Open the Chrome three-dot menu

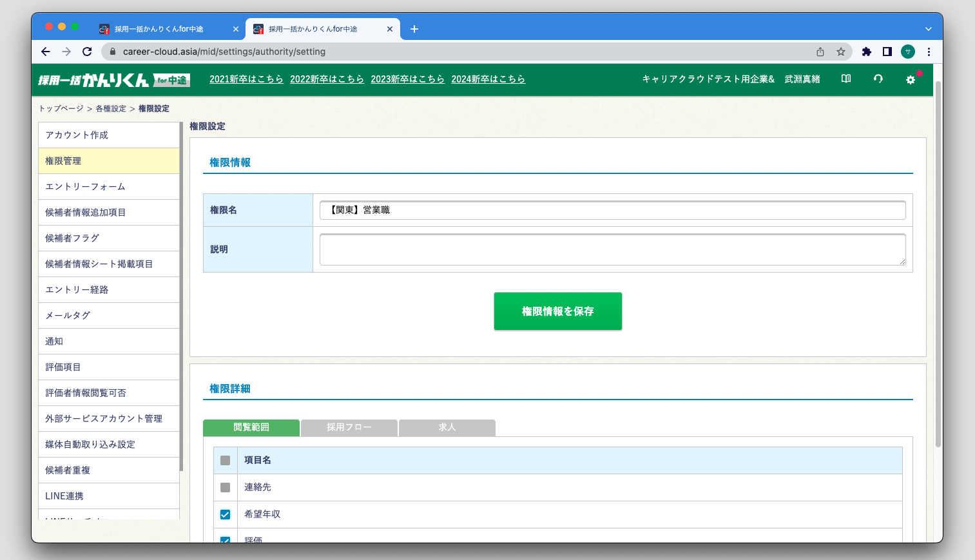[x=929, y=52]
